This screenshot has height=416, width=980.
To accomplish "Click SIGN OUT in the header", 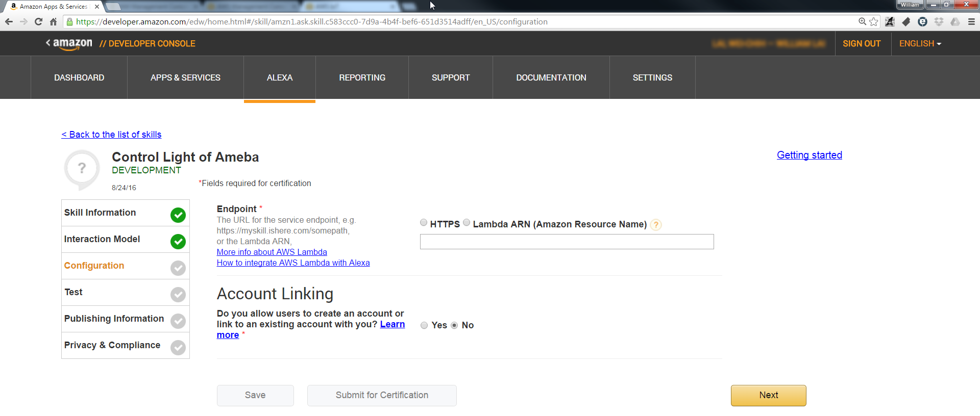I will click(x=862, y=44).
